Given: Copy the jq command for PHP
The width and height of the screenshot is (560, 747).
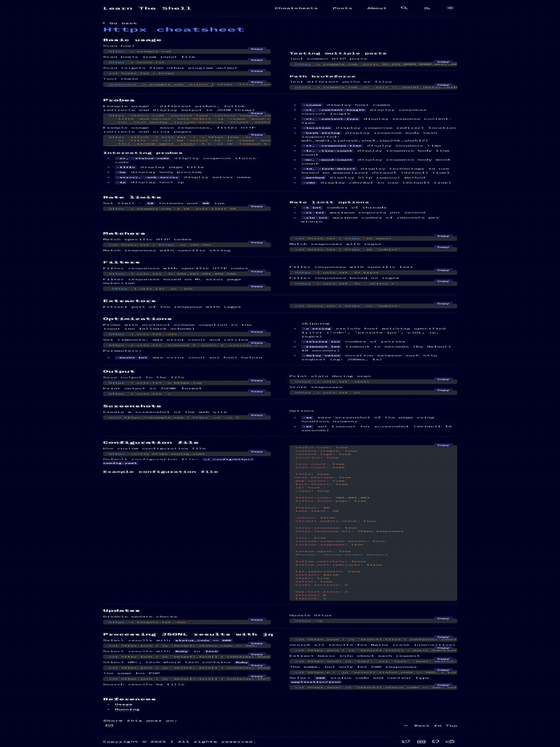Looking at the screenshot, I should coord(257,676).
